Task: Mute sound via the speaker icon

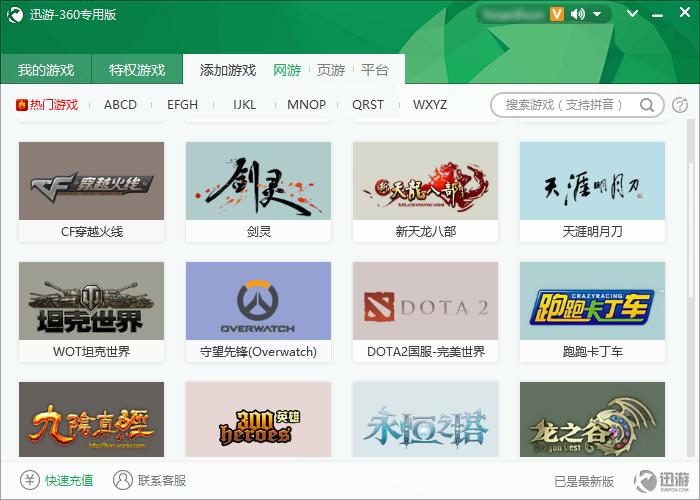Action: [578, 14]
